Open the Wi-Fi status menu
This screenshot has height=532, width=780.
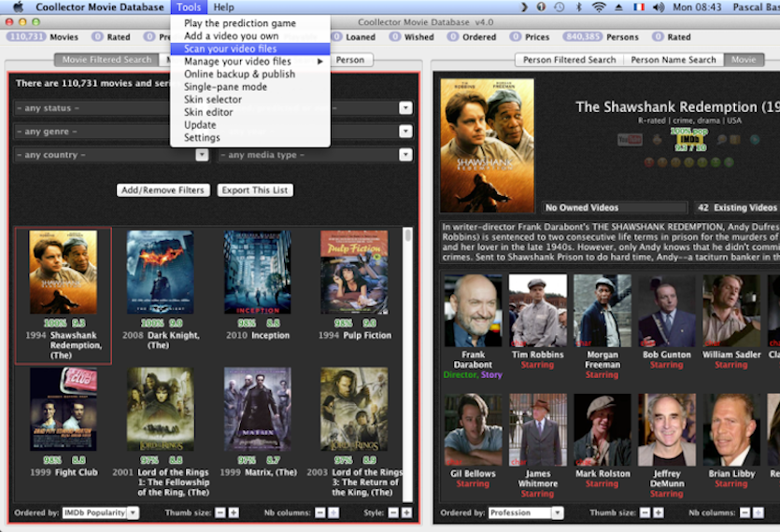coord(599,7)
